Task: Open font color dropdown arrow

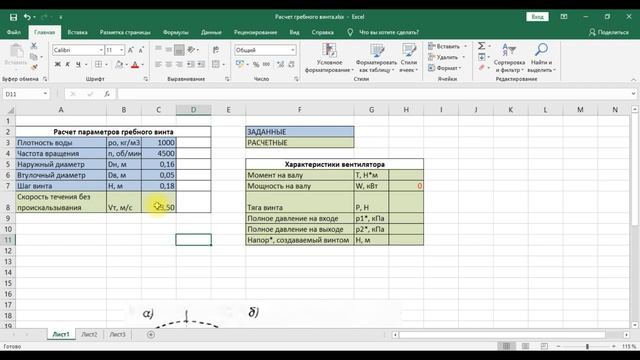Action: (x=142, y=64)
